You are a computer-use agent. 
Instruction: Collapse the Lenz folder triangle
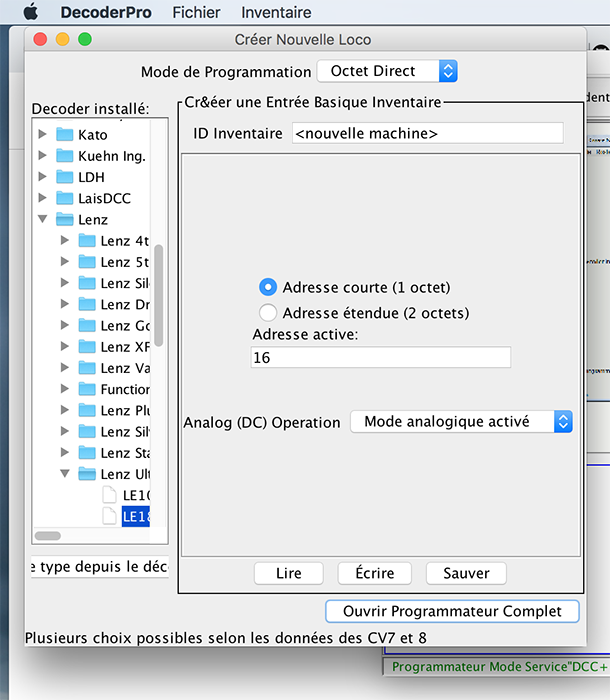point(42,219)
